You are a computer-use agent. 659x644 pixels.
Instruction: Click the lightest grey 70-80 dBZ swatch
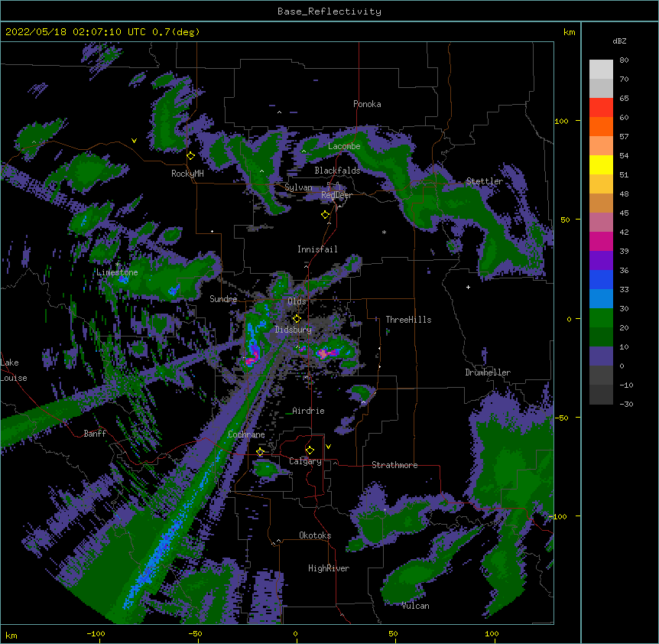click(601, 70)
